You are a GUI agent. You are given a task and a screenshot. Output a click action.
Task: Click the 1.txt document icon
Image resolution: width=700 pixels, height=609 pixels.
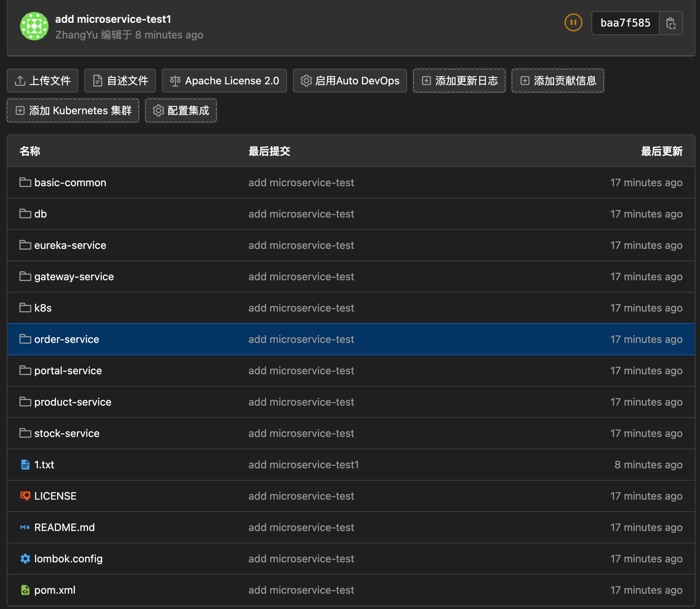click(25, 465)
